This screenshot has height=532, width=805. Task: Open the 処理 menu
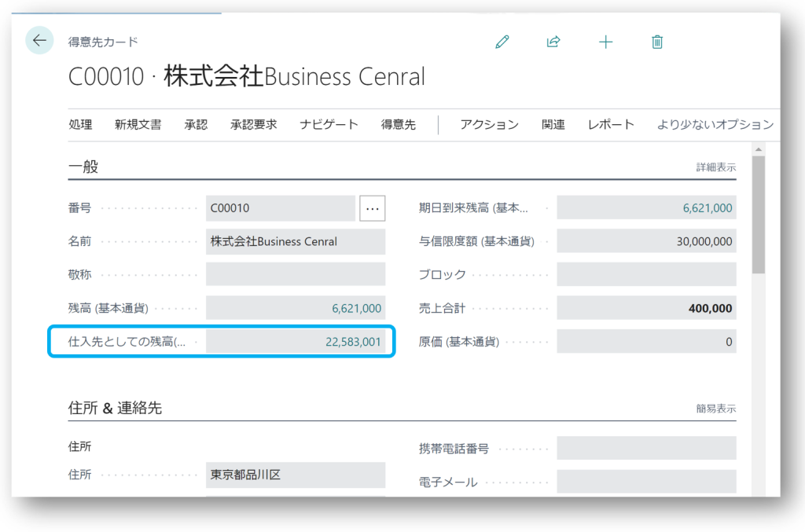pos(81,125)
